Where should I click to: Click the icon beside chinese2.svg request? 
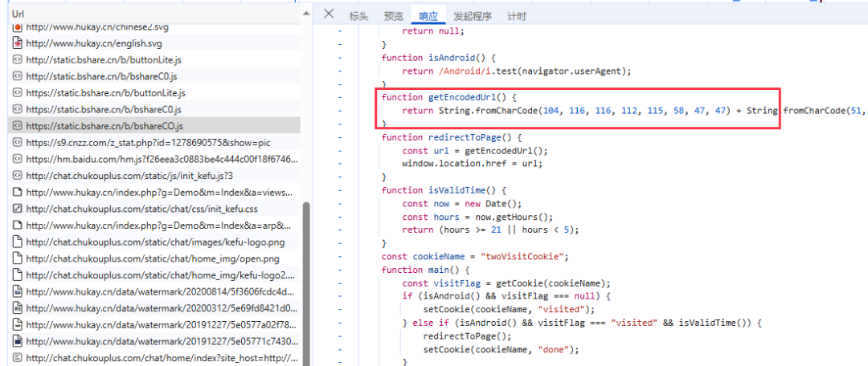click(17, 26)
